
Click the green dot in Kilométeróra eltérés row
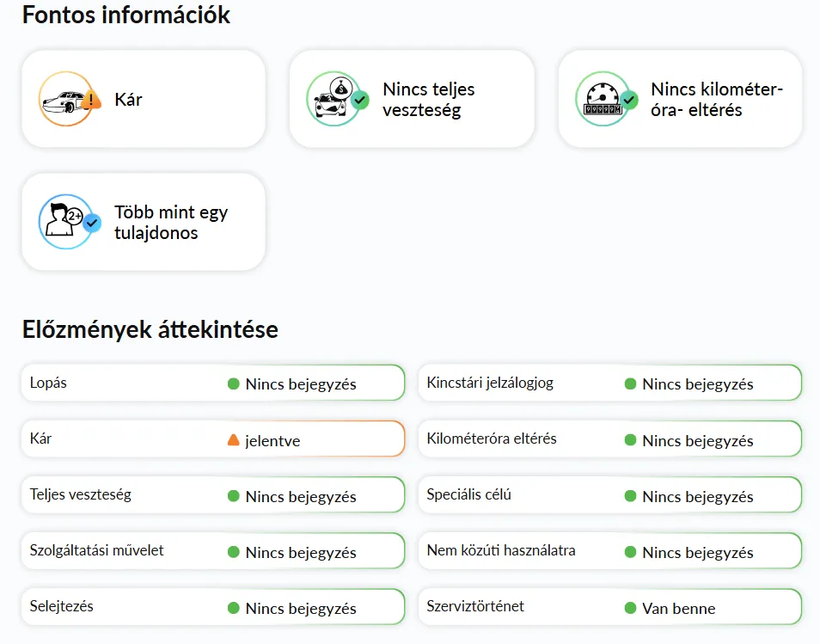pos(631,440)
